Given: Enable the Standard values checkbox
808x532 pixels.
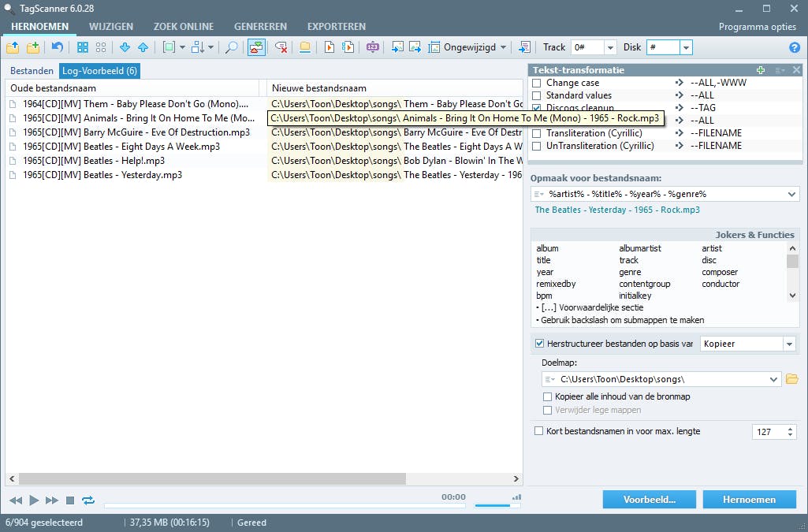Looking at the screenshot, I should [x=537, y=95].
